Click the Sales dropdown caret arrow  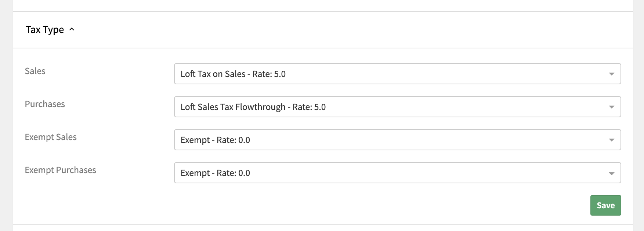click(611, 74)
